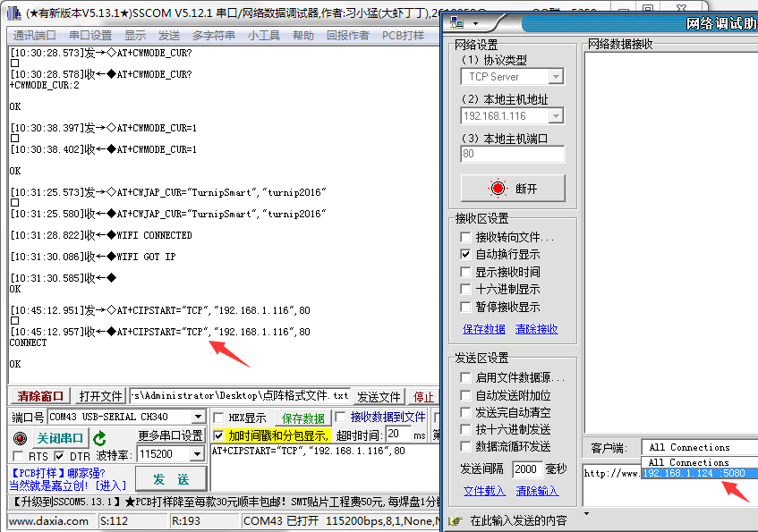This screenshot has width=758, height=532.
Task: Click the red disconnect icon beside 断开
Action: pos(498,188)
